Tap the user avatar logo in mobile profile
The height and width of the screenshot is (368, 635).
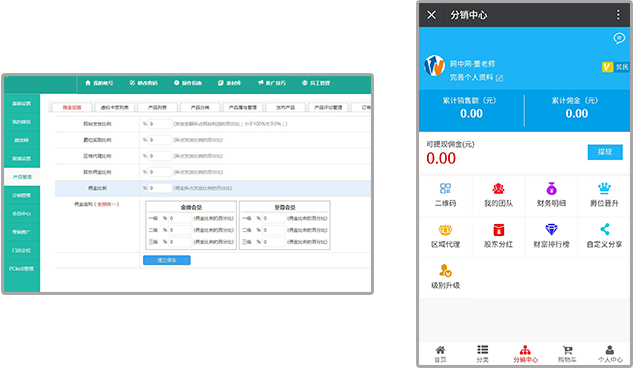click(x=434, y=66)
